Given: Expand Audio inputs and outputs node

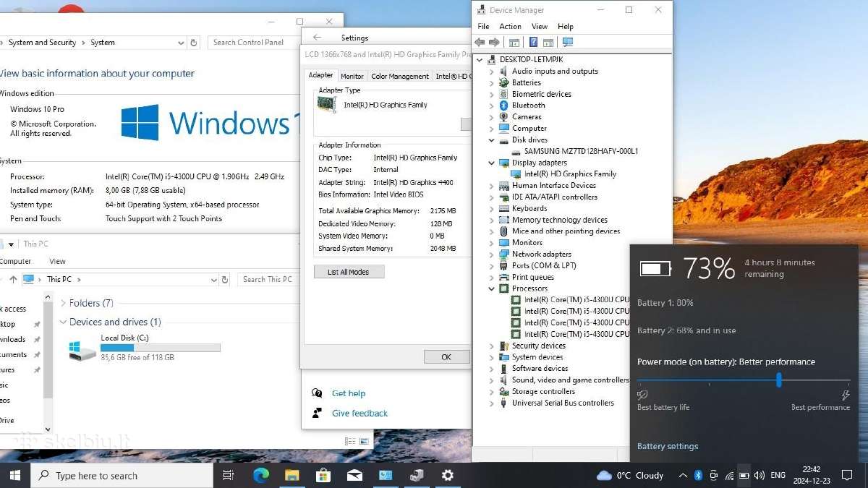Looking at the screenshot, I should tap(492, 71).
